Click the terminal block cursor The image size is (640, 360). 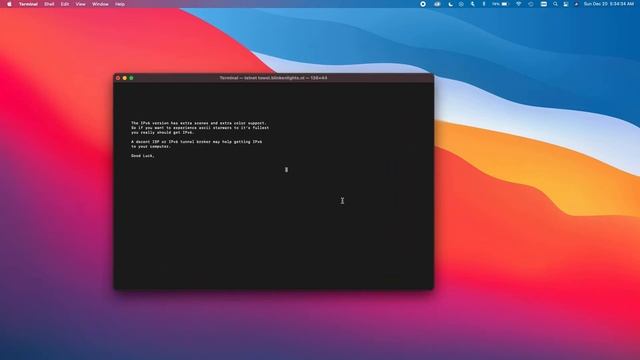[286, 169]
